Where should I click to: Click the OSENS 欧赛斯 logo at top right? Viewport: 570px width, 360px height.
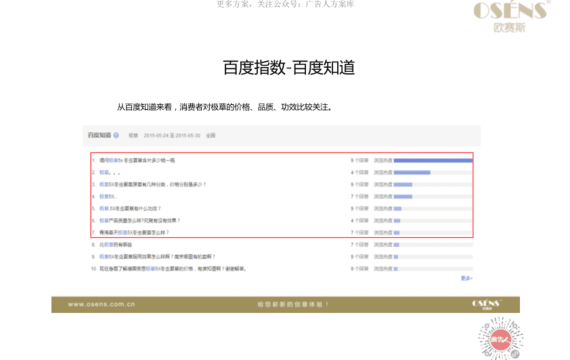pyautogui.click(x=511, y=16)
